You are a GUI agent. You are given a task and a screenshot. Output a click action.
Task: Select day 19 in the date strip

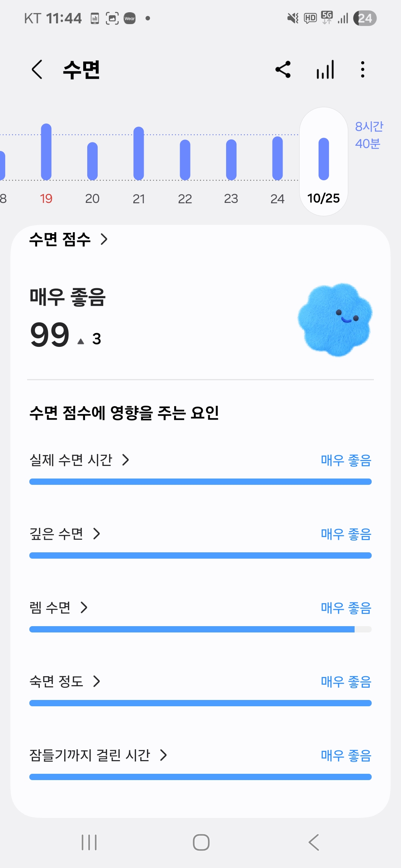46,198
